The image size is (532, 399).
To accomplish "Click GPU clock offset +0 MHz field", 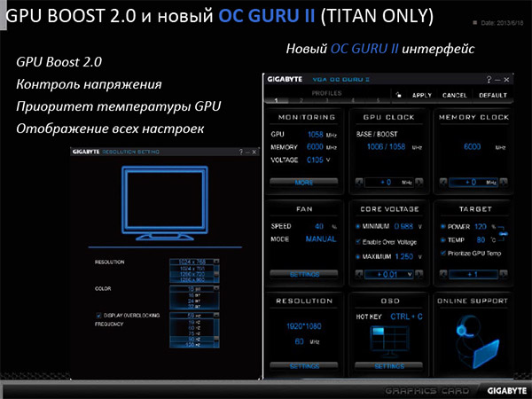I will (x=389, y=182).
